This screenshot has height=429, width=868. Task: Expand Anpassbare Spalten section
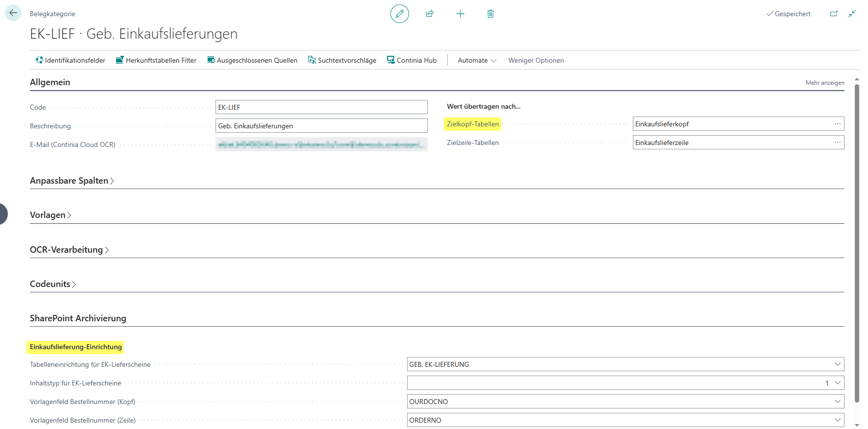click(72, 181)
